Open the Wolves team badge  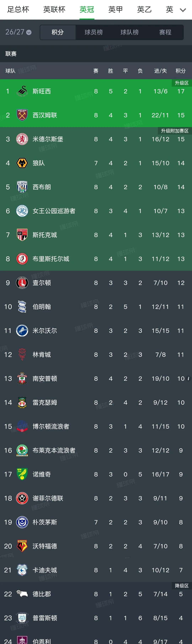22,163
